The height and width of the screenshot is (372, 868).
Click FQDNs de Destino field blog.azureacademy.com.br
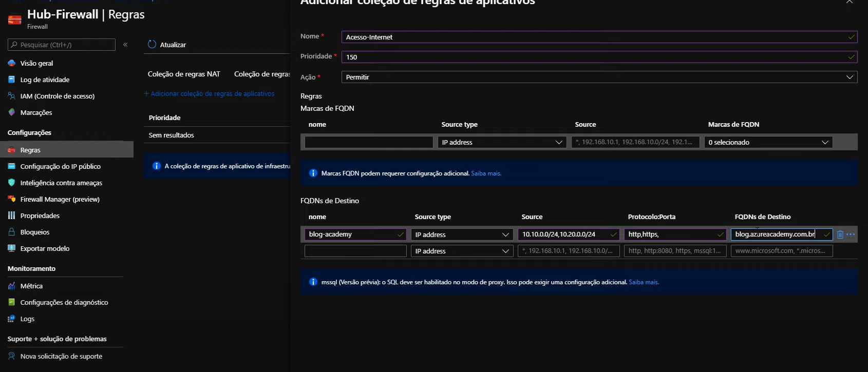coord(782,234)
